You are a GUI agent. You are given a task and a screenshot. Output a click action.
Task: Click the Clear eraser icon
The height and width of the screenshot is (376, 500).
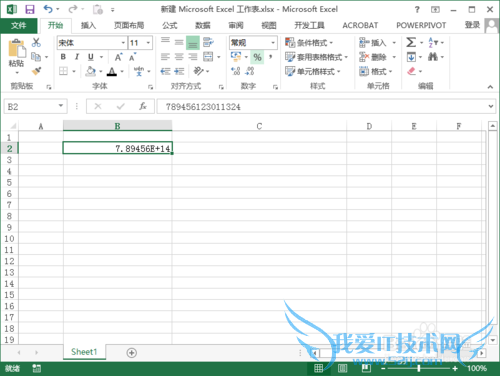(412, 71)
